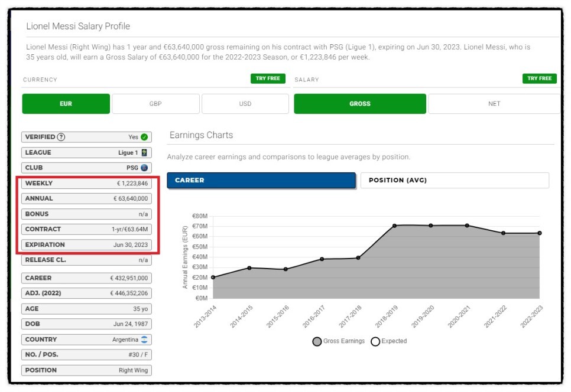This screenshot has height=392, width=571.
Task: Click Try Free button next to Salary
Action: pyautogui.click(x=539, y=78)
